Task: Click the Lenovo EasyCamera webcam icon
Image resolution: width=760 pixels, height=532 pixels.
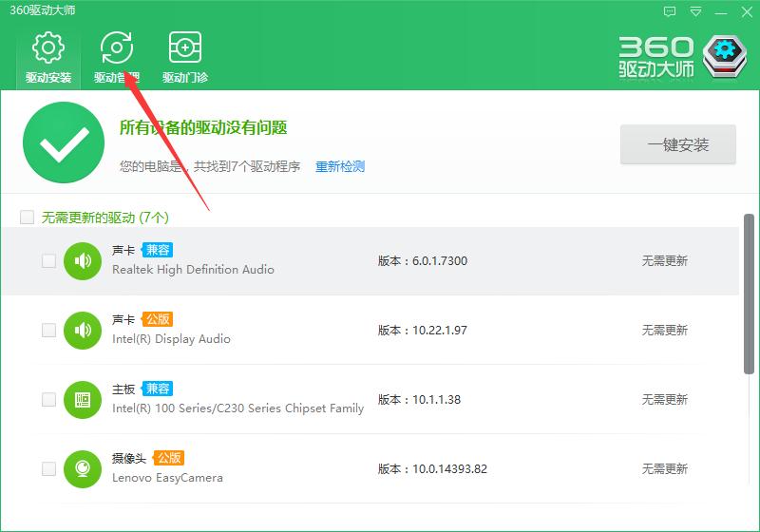Action: point(83,468)
